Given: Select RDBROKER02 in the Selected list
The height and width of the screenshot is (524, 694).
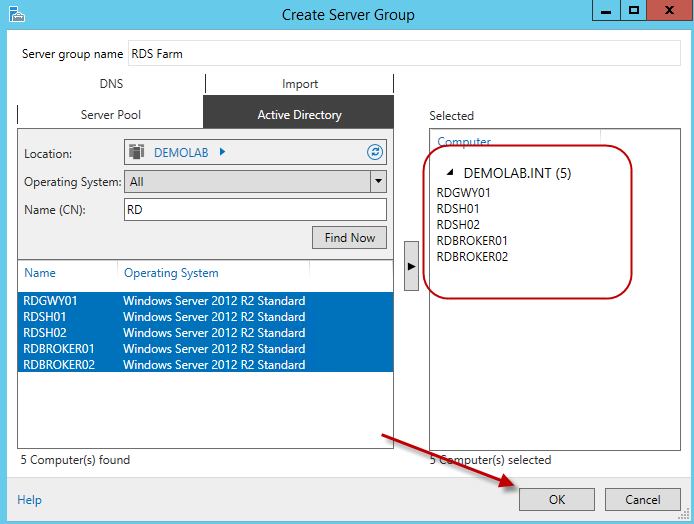Looking at the screenshot, I should (473, 257).
